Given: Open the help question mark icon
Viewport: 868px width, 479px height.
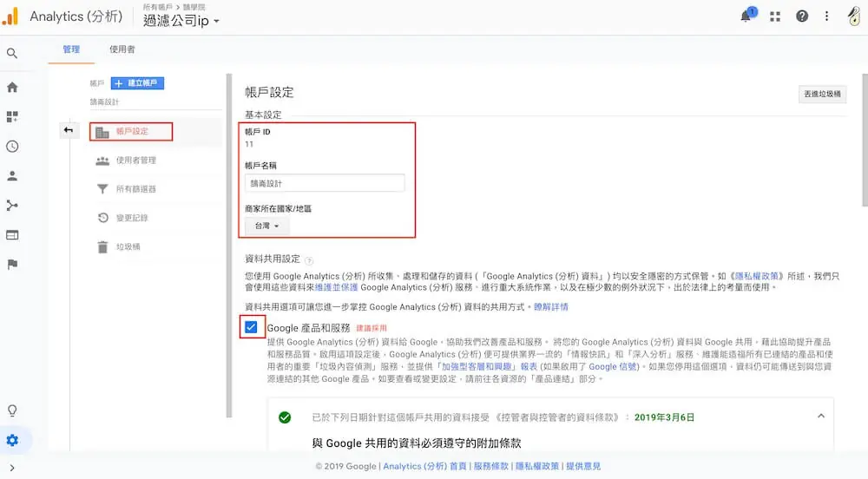Looking at the screenshot, I should pos(801,16).
